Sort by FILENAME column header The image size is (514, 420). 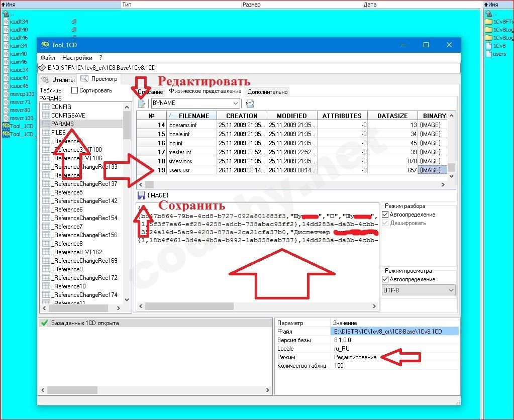(192, 116)
